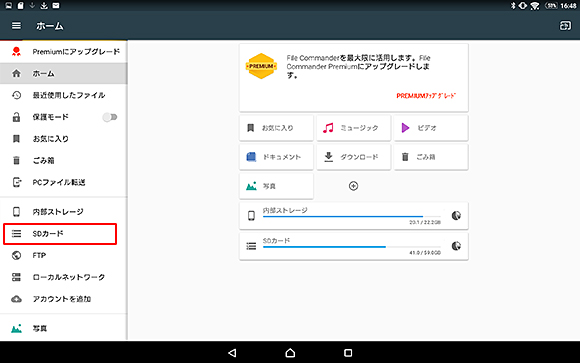Viewport: 580px width, 363px height.
Task: Tap the Android back button
Action: [232, 353]
